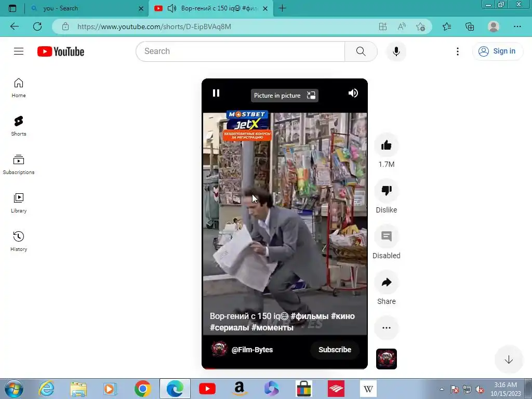
Task: Search with your voice microphone
Action: (x=396, y=51)
